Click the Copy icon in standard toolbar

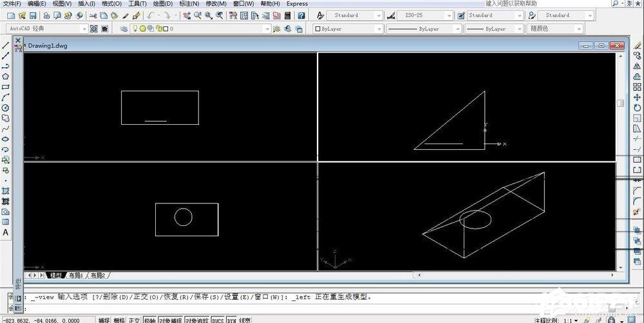click(x=104, y=15)
